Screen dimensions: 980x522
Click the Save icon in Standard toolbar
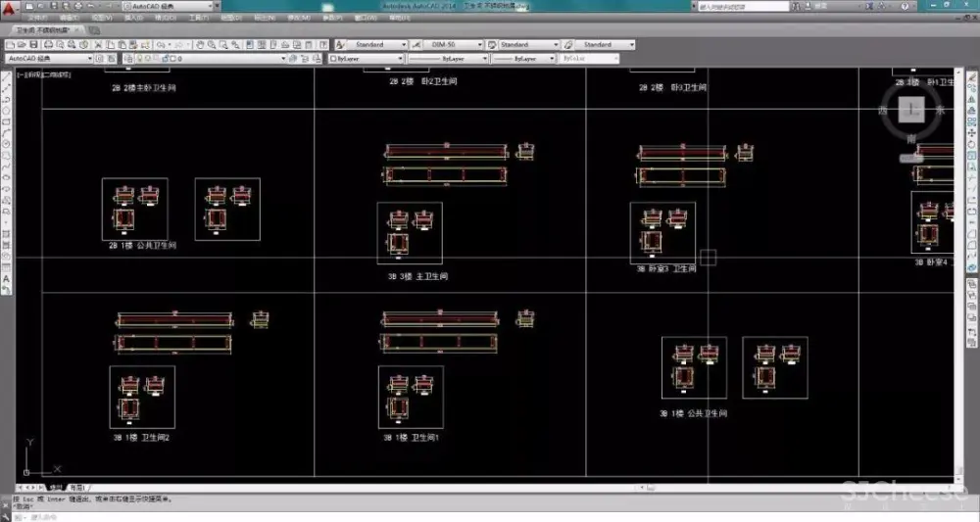point(33,45)
